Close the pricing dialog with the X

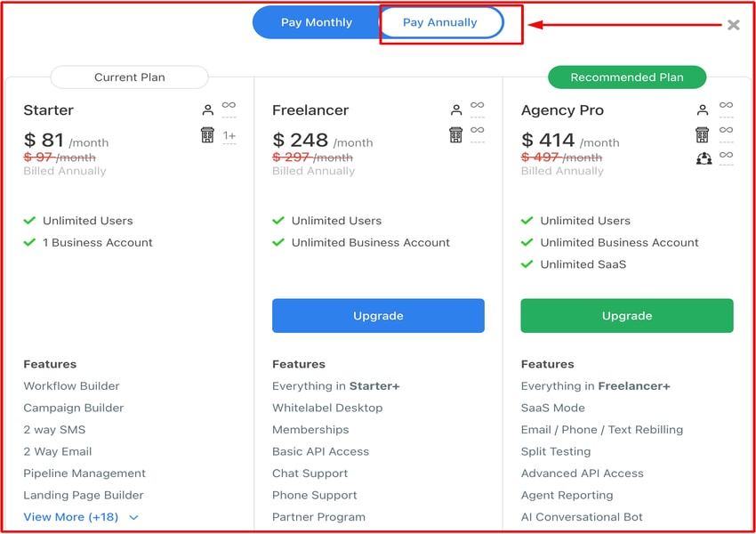733,25
